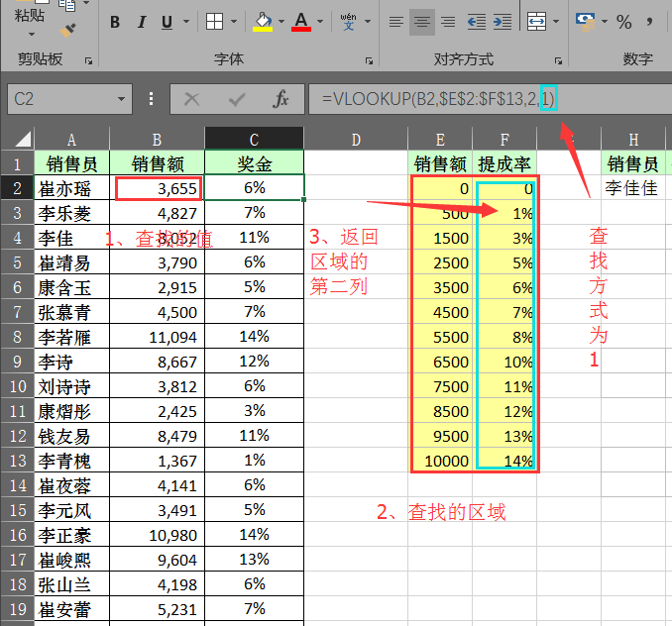
Task: Click cell H2 '李佳佳'
Action: (633, 188)
